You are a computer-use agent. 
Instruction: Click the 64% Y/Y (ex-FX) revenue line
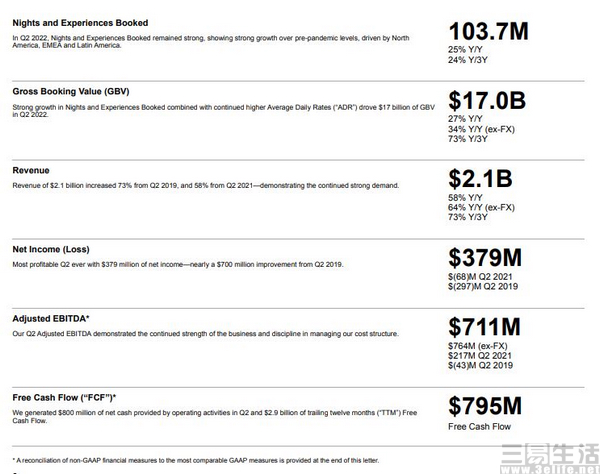click(481, 207)
